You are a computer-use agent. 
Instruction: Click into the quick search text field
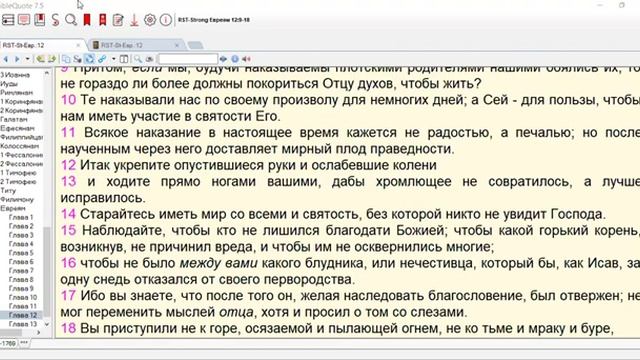tap(188, 59)
